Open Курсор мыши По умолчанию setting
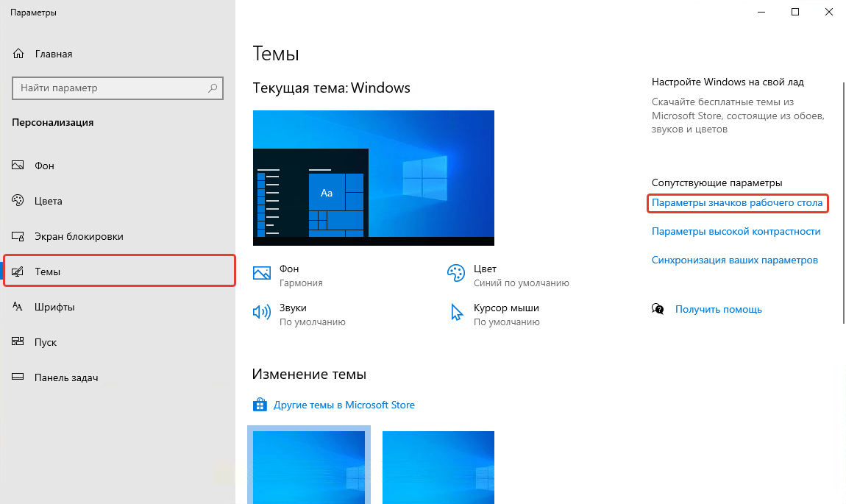 click(x=495, y=315)
